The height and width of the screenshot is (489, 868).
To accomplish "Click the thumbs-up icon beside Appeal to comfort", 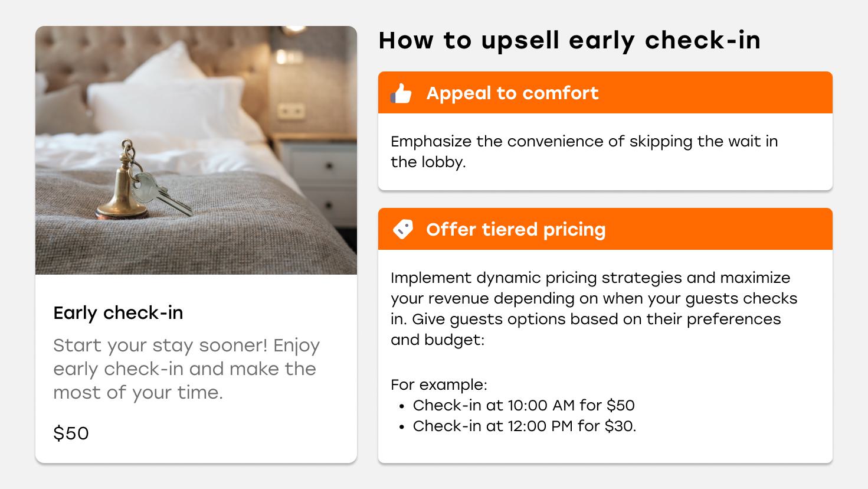I will point(401,93).
